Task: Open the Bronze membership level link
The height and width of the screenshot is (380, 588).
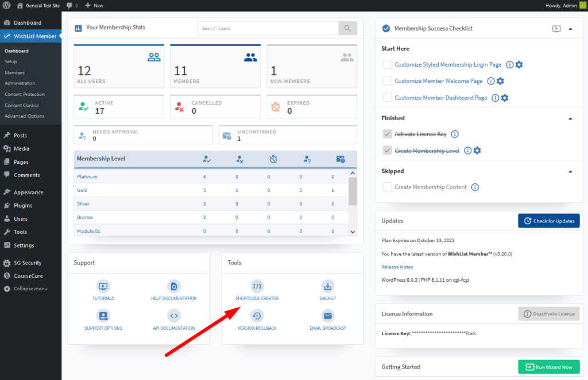Action: click(85, 217)
